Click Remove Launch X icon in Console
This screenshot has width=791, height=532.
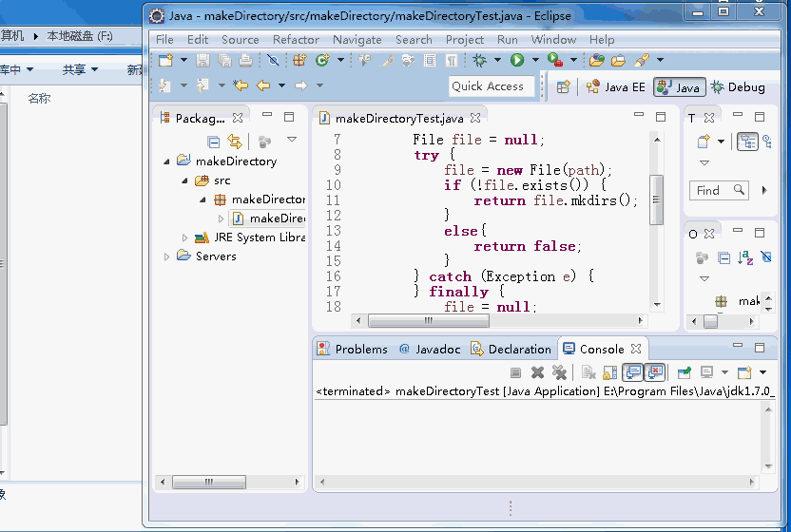(x=538, y=372)
